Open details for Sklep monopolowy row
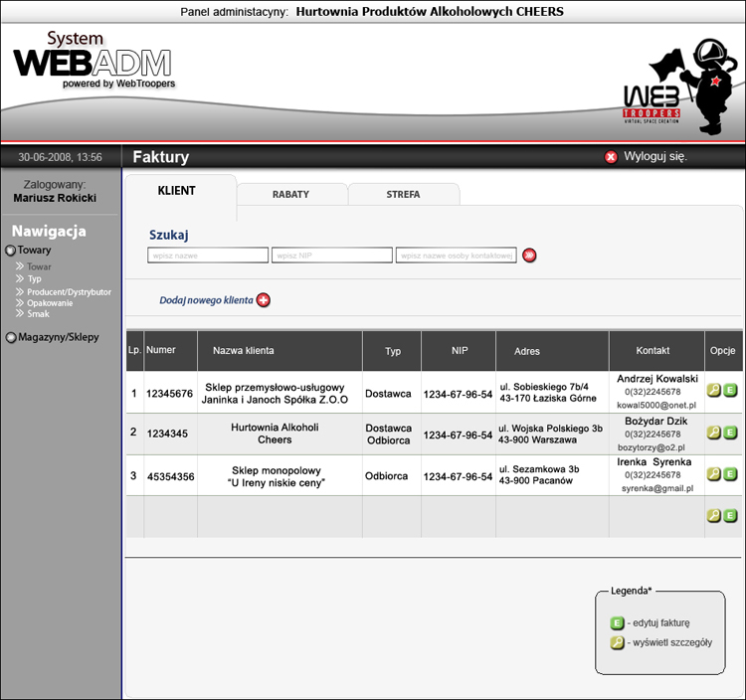Viewport: 746px width, 700px height. tap(713, 474)
